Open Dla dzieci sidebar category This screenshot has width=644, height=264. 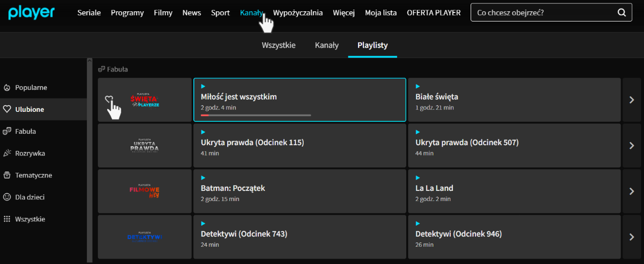click(x=30, y=197)
